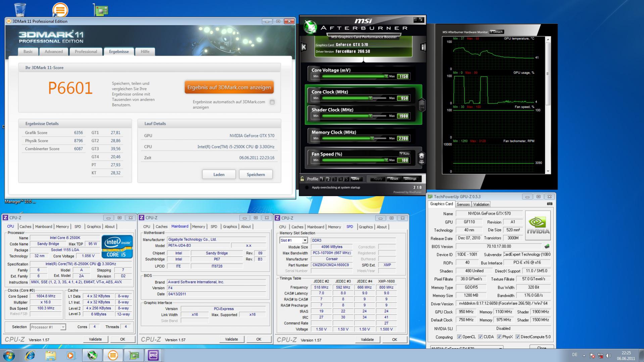The height and width of the screenshot is (362, 644).
Task: Click Validate in the CPU-Z SPD window
Action: (367, 340)
